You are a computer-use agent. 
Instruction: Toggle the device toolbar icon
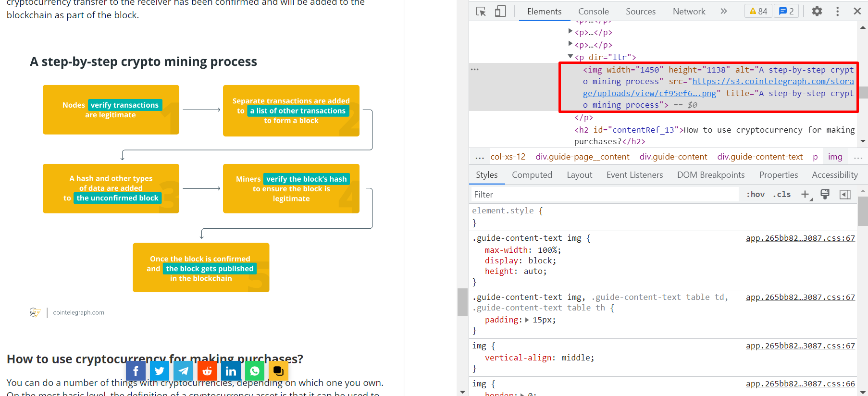point(500,12)
